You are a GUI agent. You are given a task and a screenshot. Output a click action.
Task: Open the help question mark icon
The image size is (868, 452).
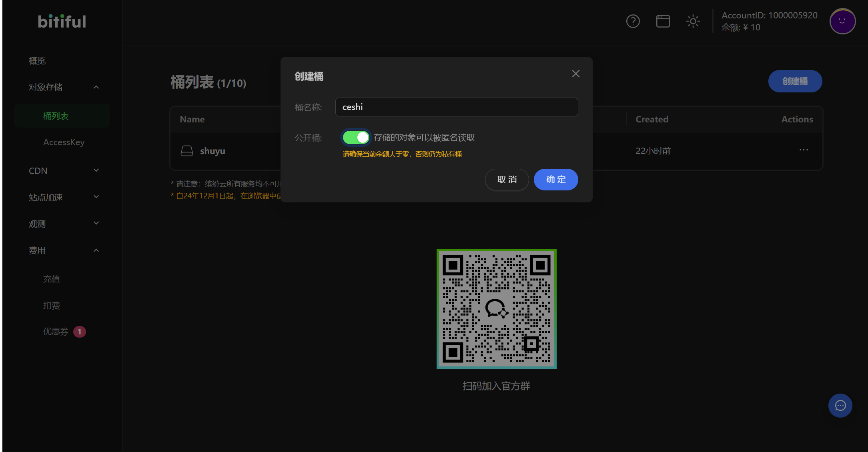click(x=633, y=21)
